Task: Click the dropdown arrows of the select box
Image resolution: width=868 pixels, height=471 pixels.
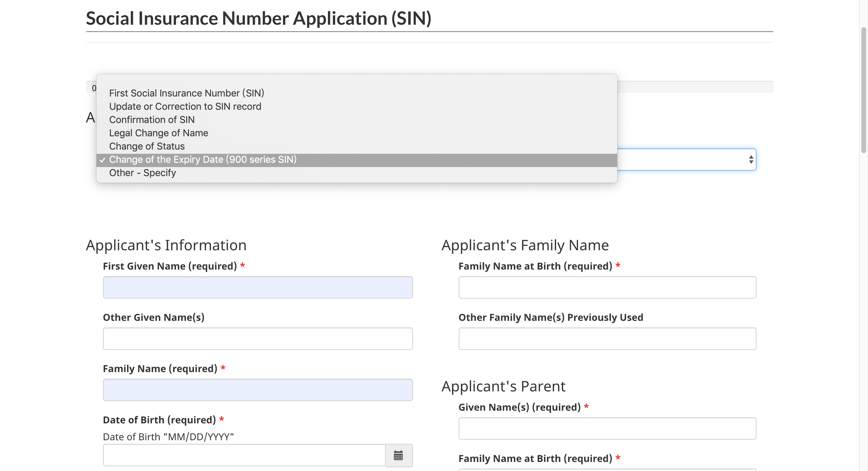Action: tap(751, 160)
